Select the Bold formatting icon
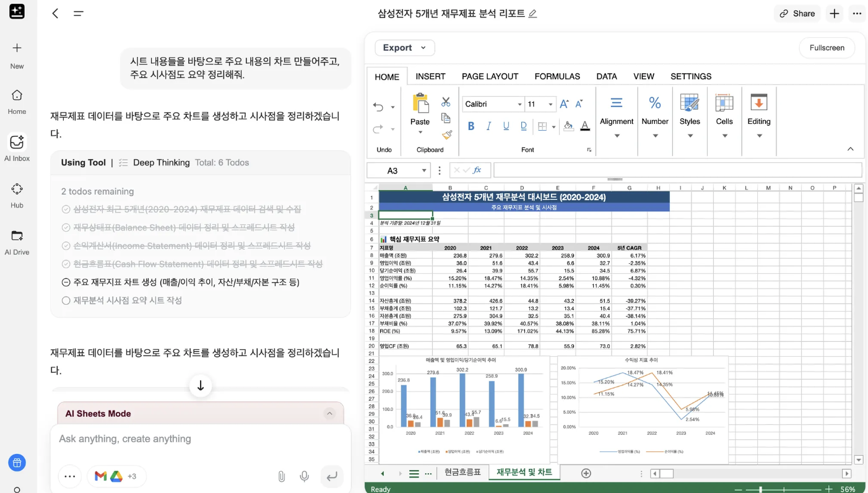 (x=471, y=126)
